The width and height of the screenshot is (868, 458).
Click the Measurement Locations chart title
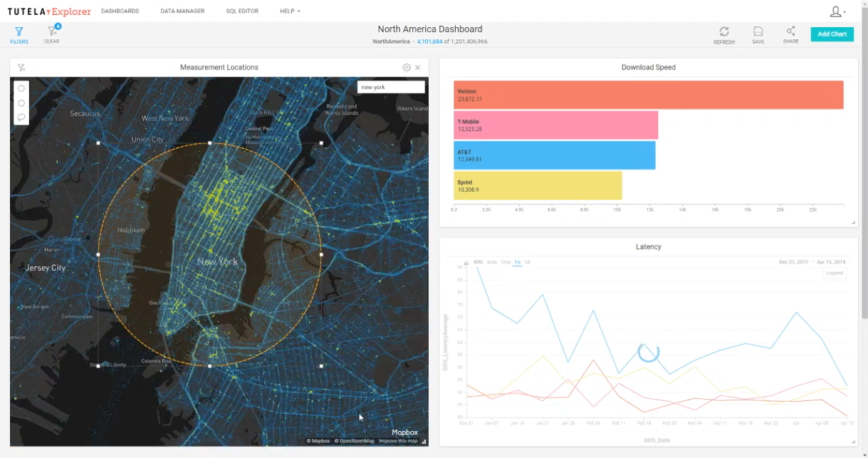(x=219, y=68)
